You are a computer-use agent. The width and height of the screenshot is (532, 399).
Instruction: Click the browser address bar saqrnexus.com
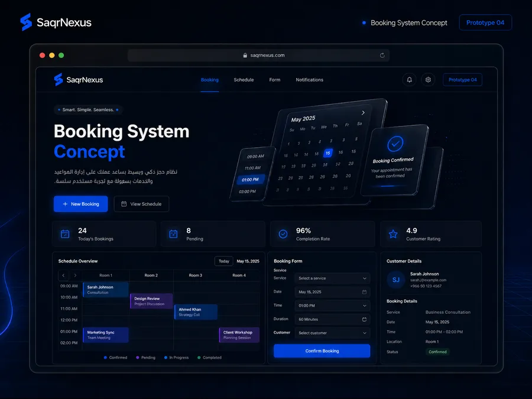click(x=258, y=56)
